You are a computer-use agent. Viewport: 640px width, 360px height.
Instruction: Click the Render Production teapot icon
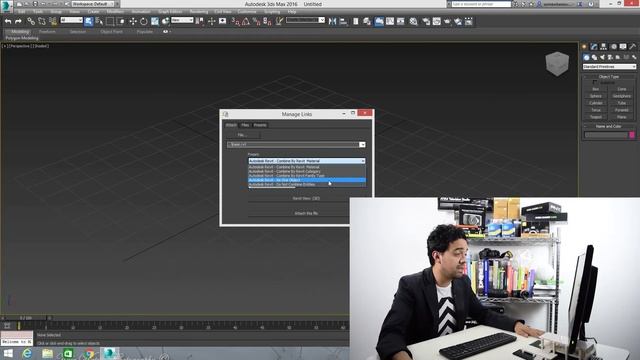click(447, 21)
